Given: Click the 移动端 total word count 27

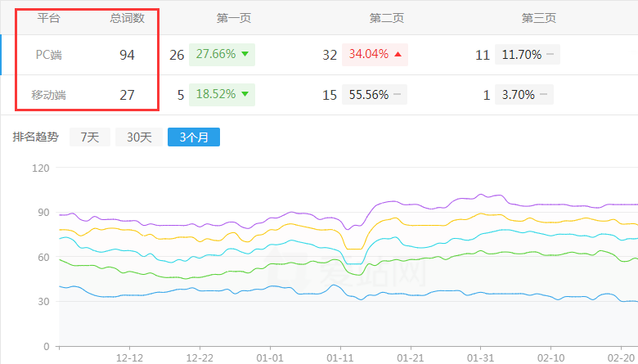Looking at the screenshot, I should pos(127,95).
